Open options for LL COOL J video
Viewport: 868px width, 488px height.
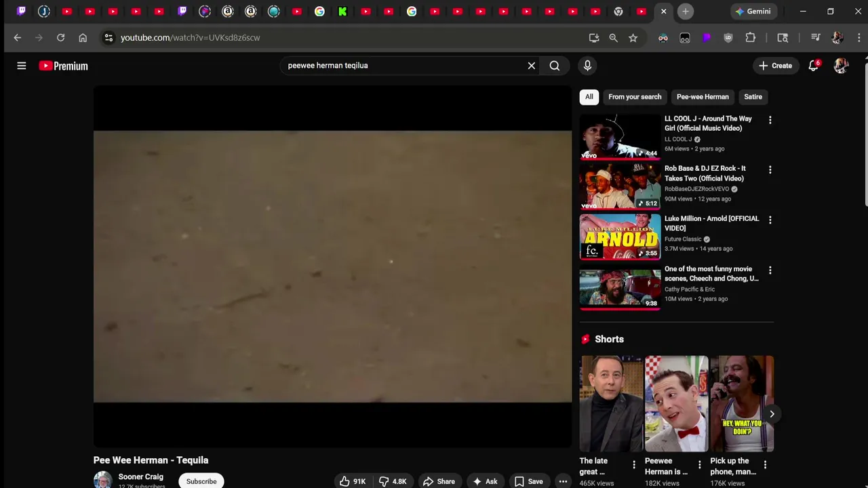(x=770, y=120)
